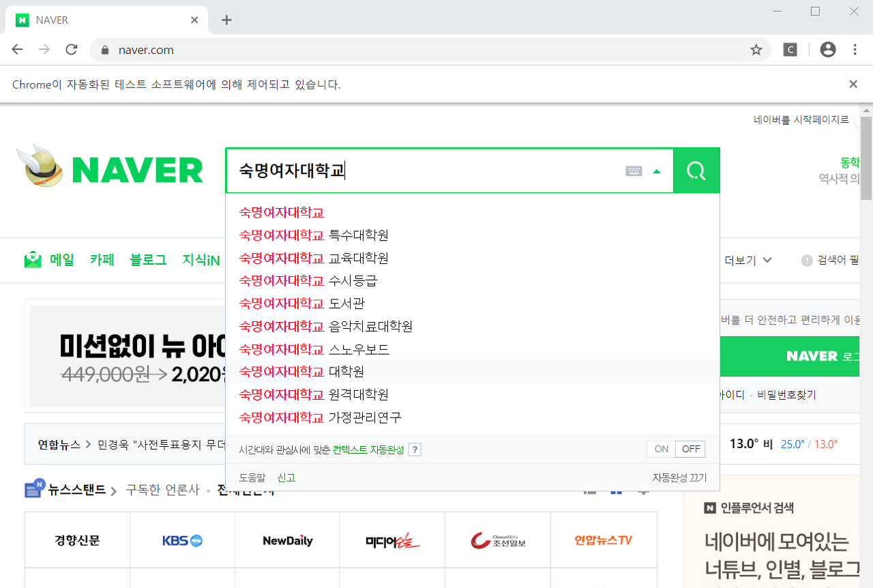Click the green search magnifier button
This screenshot has height=588, width=873.
696,171
